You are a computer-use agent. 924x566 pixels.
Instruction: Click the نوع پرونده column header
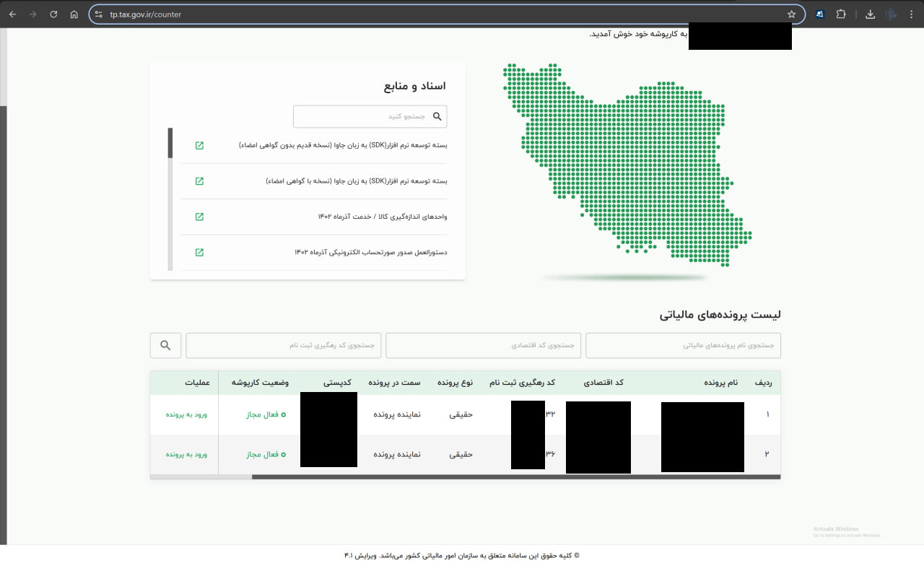455,383
